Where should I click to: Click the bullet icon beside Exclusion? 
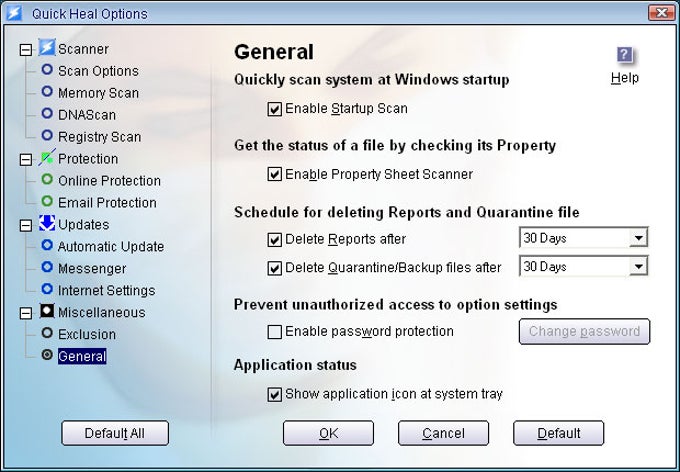pyautogui.click(x=47, y=333)
